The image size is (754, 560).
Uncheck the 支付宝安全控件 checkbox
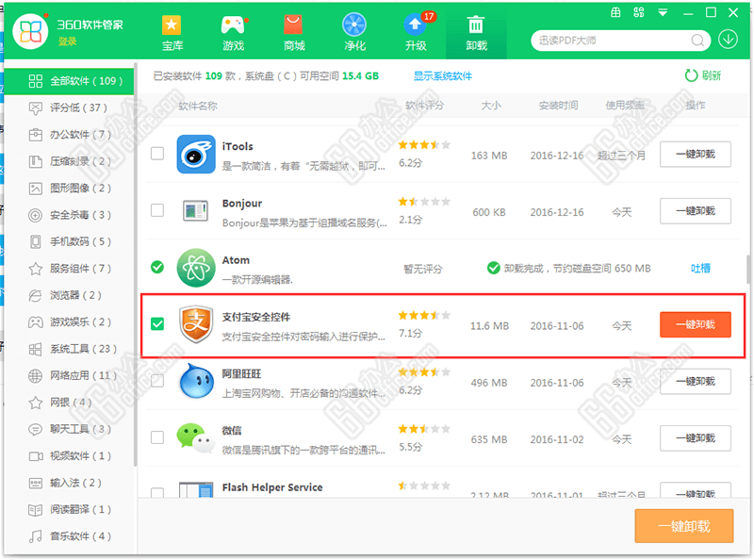click(157, 323)
